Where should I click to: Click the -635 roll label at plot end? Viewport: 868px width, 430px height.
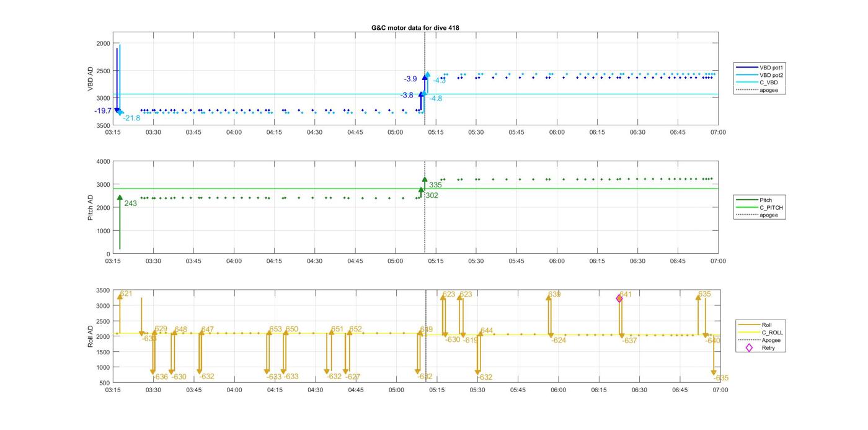720,378
